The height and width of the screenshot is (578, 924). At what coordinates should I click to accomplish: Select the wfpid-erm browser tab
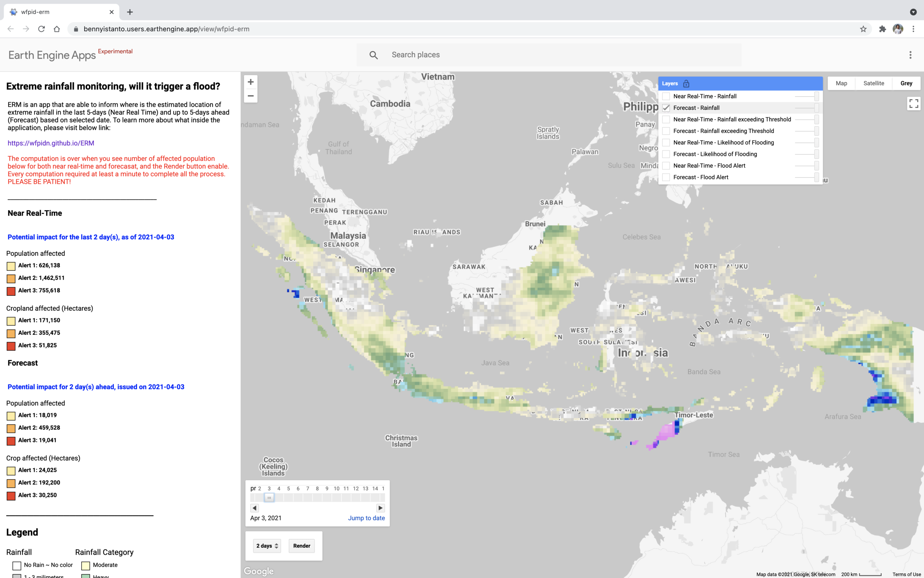[61, 12]
